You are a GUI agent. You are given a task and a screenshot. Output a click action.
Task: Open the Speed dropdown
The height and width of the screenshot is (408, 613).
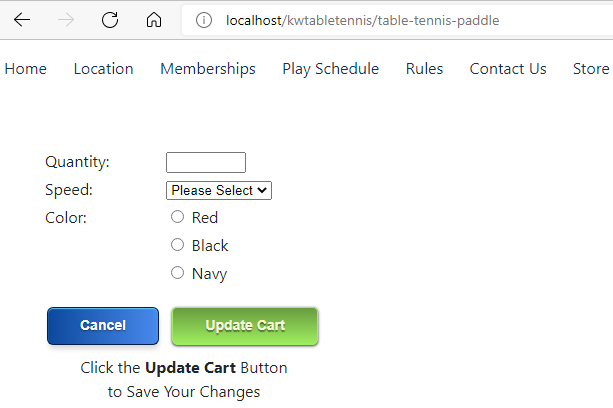tap(219, 190)
